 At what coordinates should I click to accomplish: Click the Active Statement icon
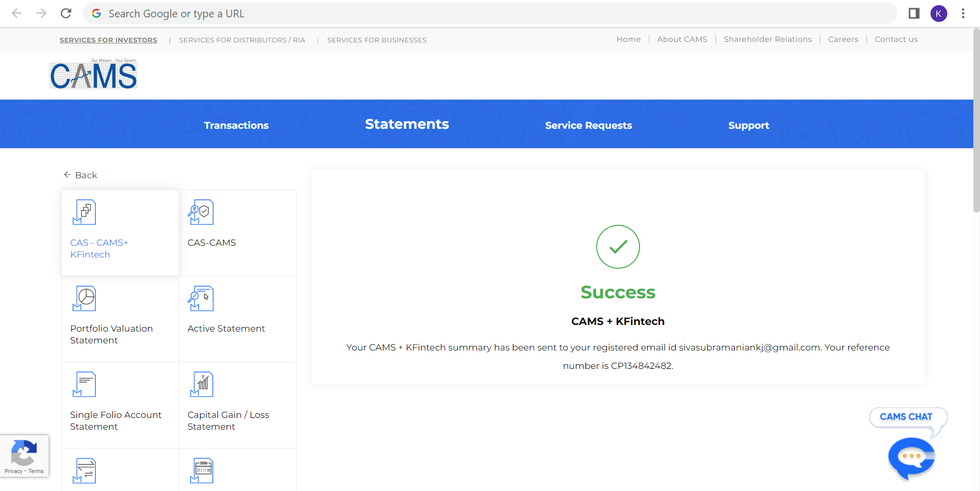pos(201,298)
